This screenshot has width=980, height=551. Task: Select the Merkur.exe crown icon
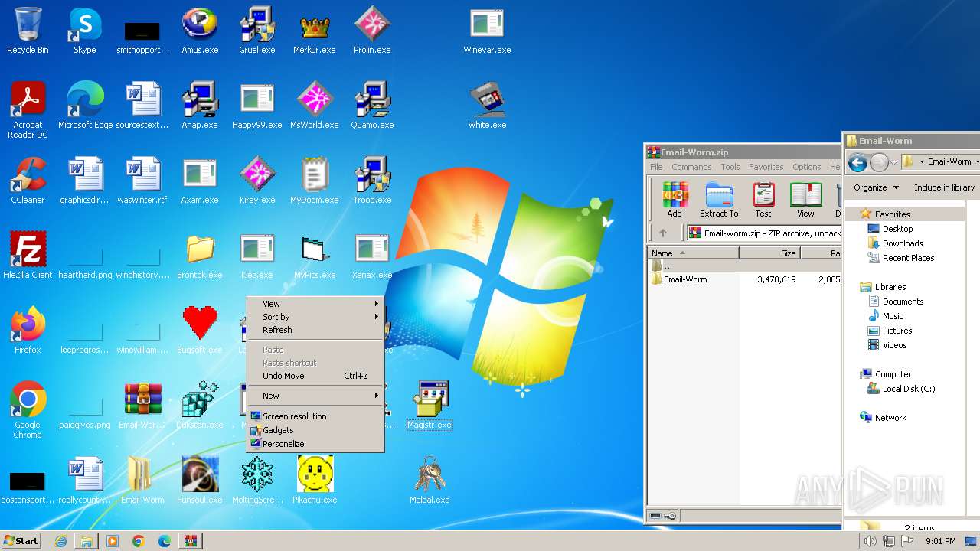tap(315, 31)
